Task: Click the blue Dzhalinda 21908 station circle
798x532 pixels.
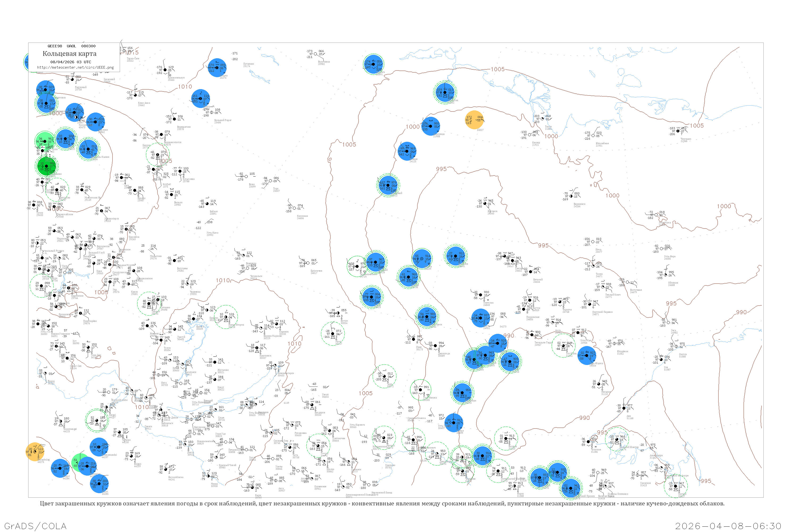Action: click(431, 126)
